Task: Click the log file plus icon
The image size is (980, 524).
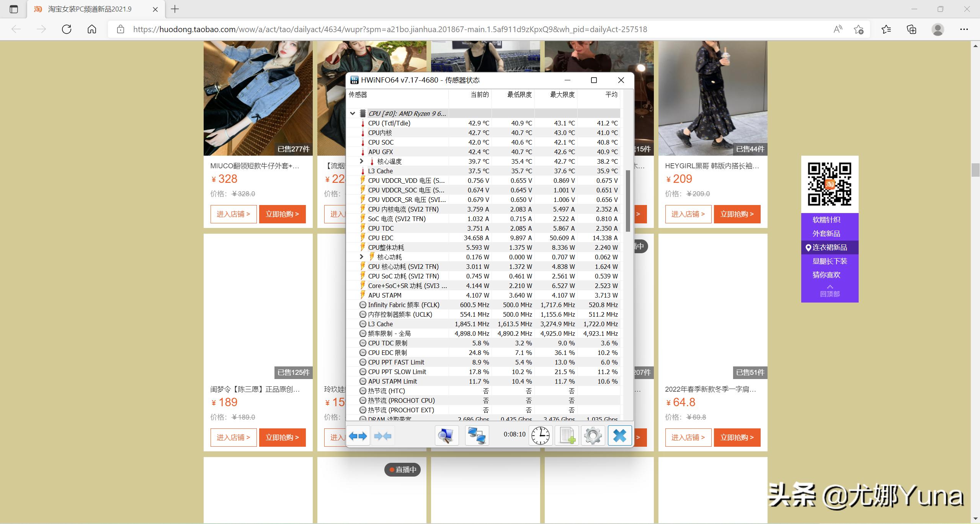Action: click(x=567, y=436)
